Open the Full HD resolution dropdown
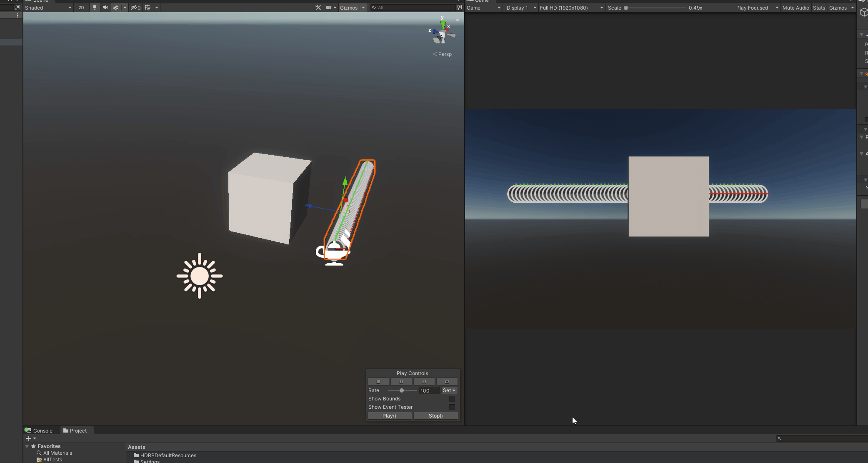Image resolution: width=868 pixels, height=463 pixels. 571,8
